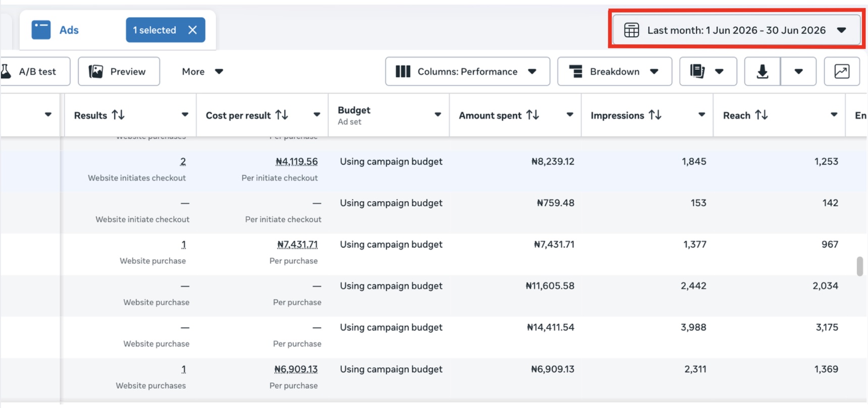
Task: Click the vertical scrollbar thumb
Action: coord(860,266)
